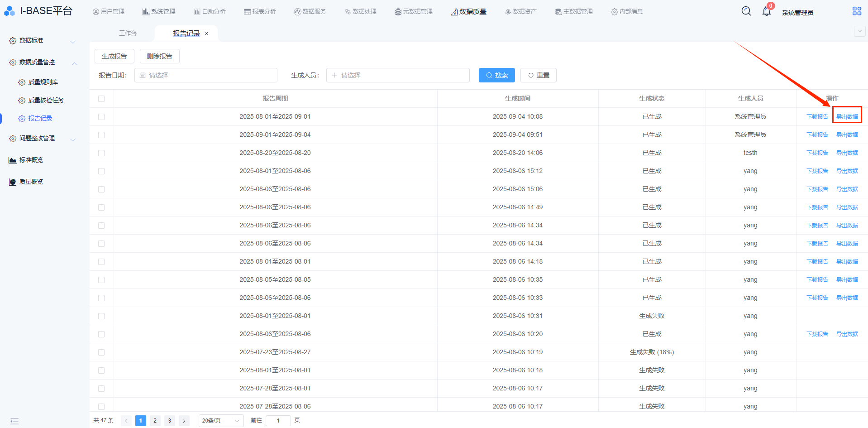
Task: Click the 前往 page number input
Action: [x=278, y=421]
